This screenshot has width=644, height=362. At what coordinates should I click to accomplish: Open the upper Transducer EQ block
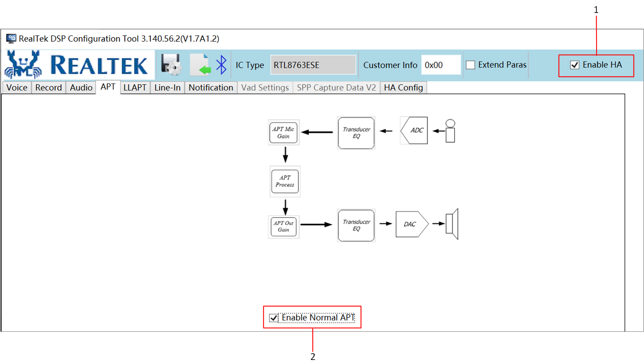pyautogui.click(x=356, y=133)
